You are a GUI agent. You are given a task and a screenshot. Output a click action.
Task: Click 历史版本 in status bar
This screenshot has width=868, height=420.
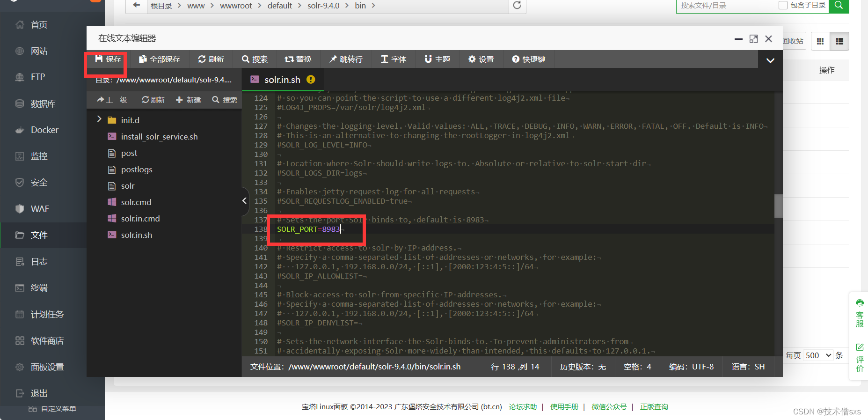583,367
